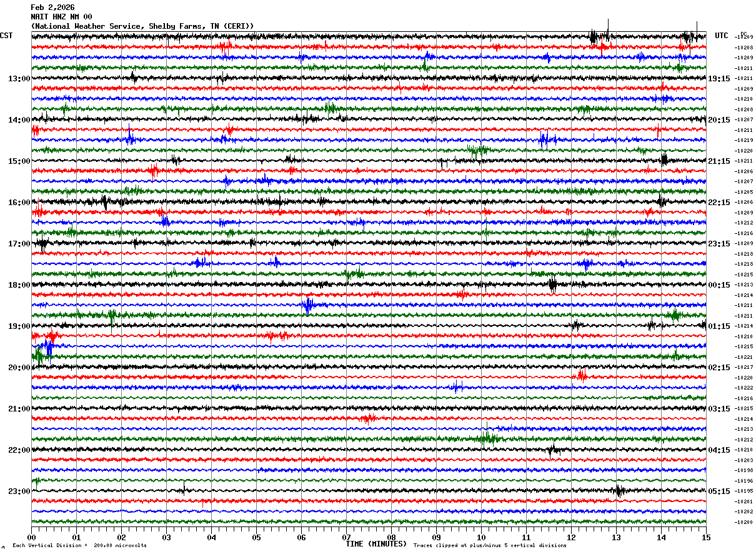Select the 21:00 CST time label
The image size is (756, 554).
click(19, 409)
